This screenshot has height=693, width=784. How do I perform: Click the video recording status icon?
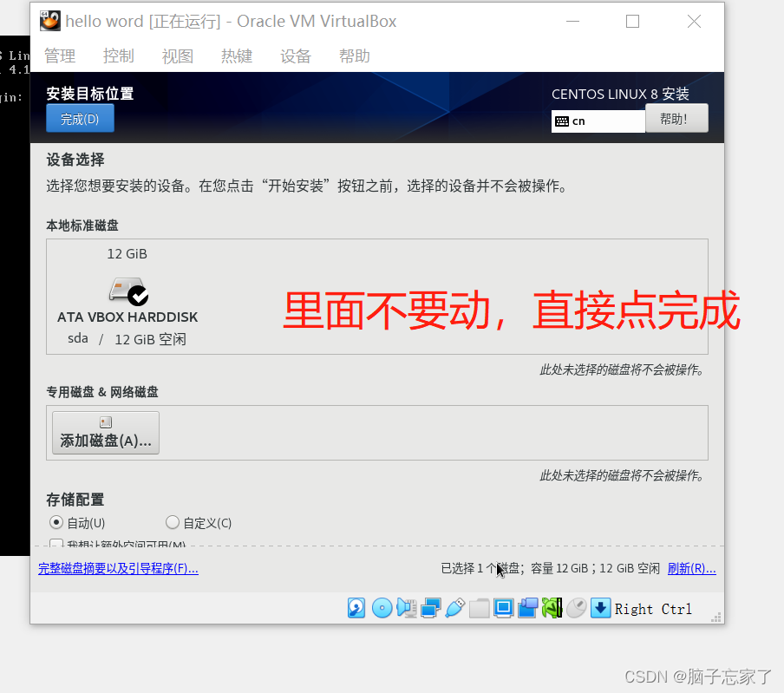coord(527,608)
